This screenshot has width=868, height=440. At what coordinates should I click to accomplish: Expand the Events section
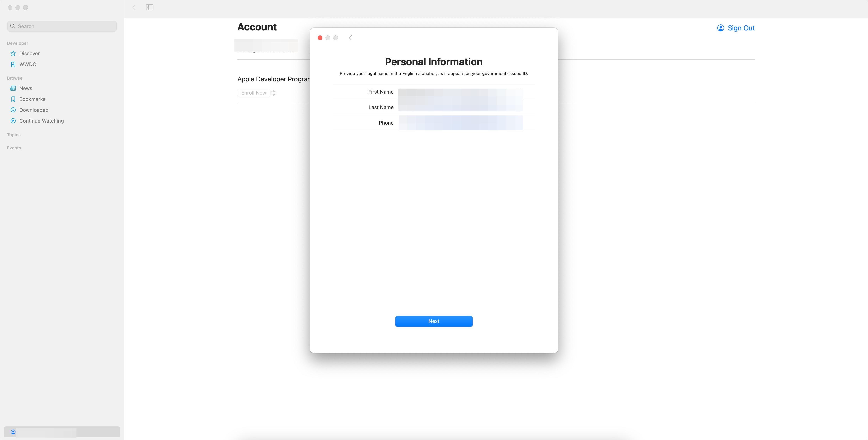tap(14, 148)
